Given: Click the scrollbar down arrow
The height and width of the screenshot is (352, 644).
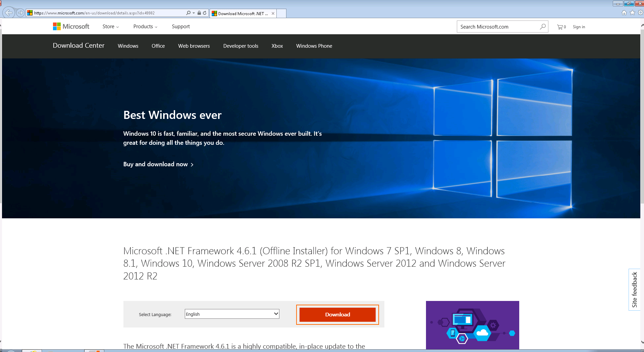Looking at the screenshot, I should point(642,342).
